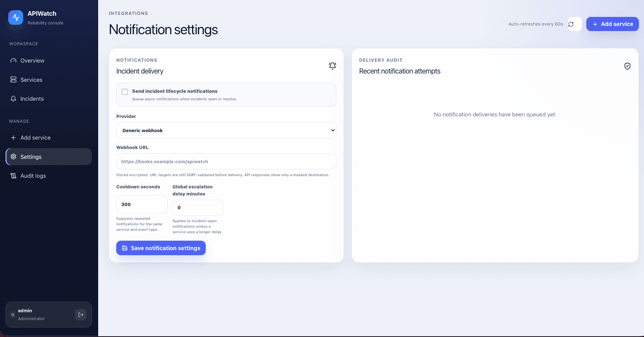
Task: Click the APIWatch pulse logo icon
Action: (x=16, y=17)
